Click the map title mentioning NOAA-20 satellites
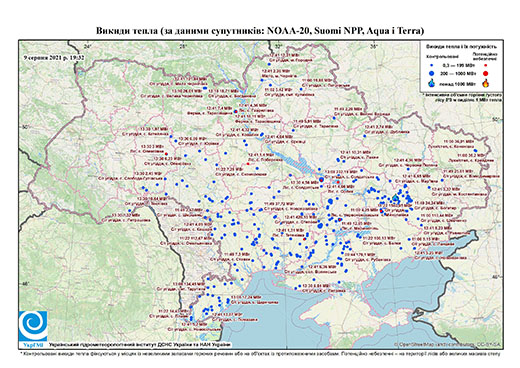This screenshot has width=520, height=368. click(x=260, y=31)
